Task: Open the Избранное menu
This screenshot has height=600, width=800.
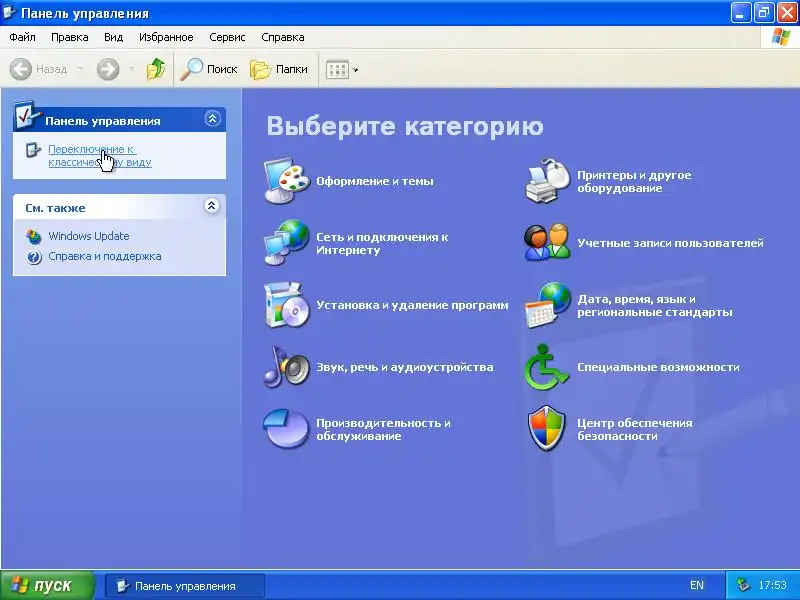Action: coord(166,37)
